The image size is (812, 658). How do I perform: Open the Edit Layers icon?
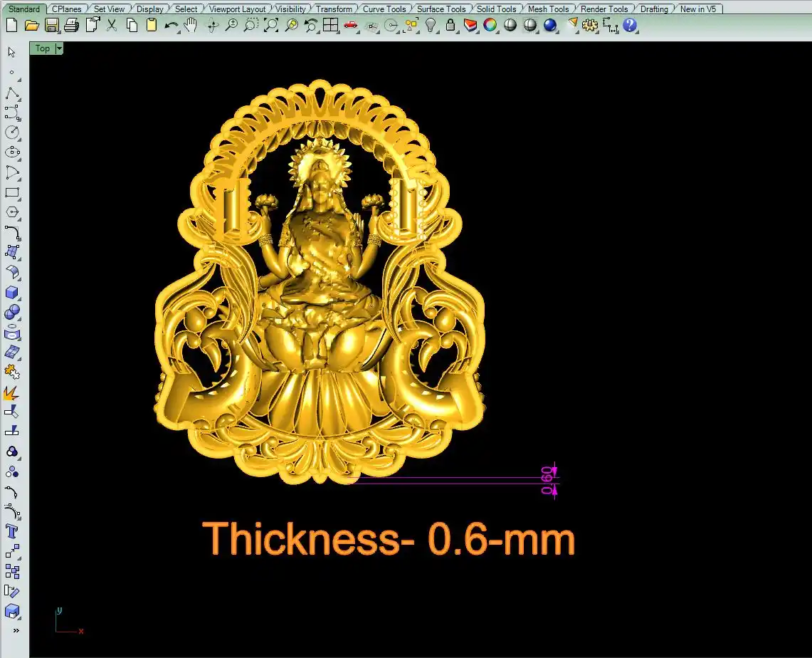pos(470,26)
